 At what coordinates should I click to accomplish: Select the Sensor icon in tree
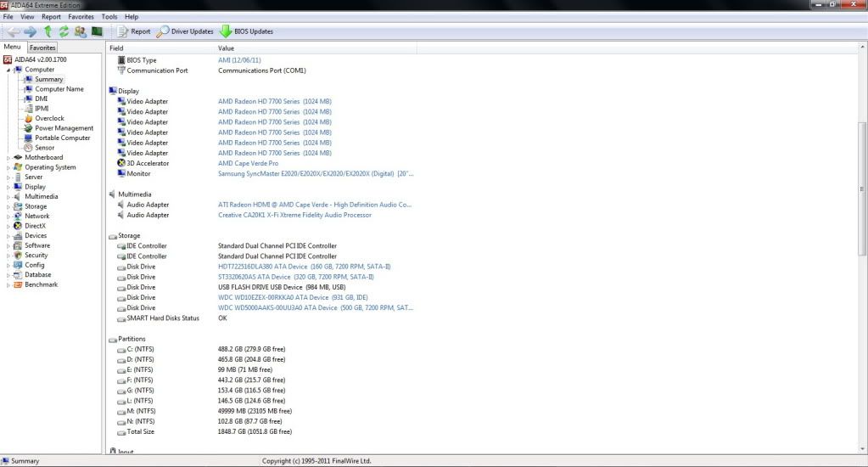point(28,148)
